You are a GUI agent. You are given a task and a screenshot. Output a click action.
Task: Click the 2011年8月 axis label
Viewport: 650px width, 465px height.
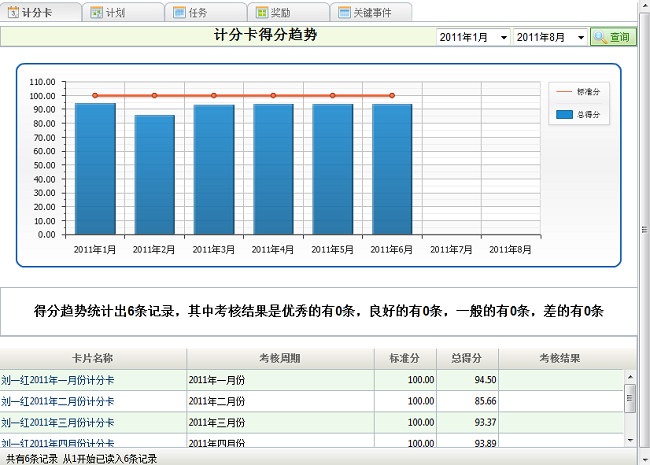click(510, 249)
